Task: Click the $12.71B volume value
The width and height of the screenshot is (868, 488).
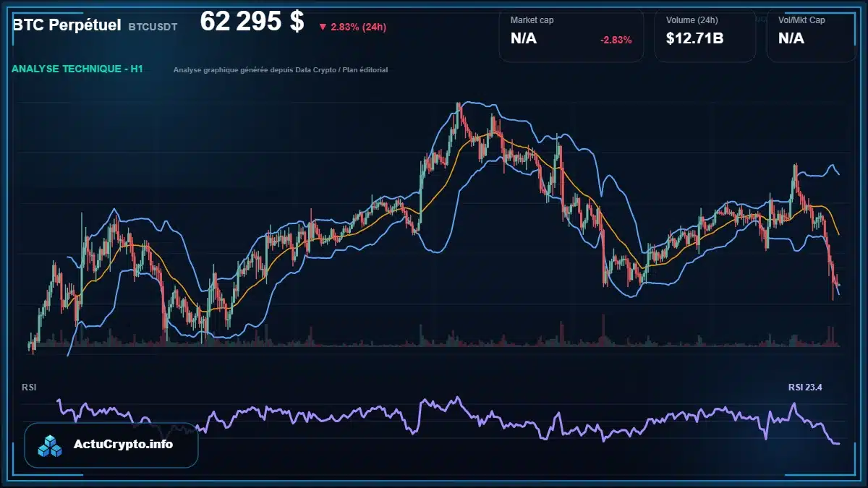Action: tap(694, 39)
